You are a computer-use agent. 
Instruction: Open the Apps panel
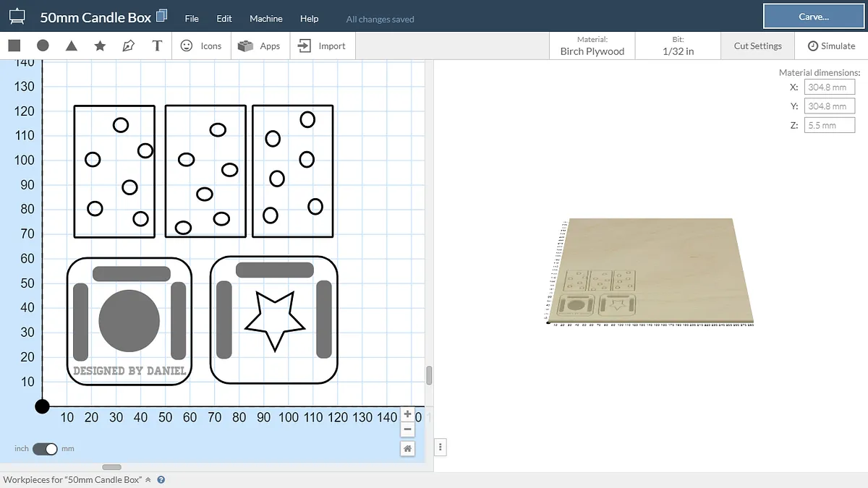click(x=260, y=46)
